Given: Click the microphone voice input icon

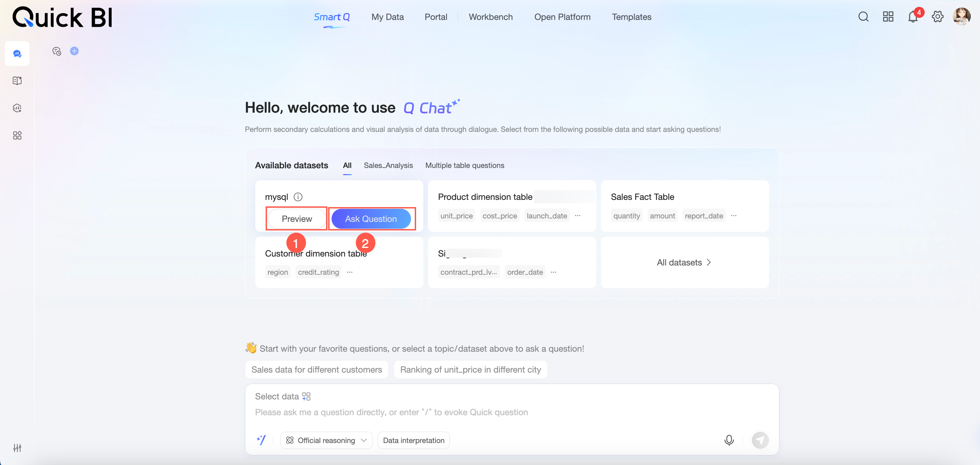Looking at the screenshot, I should (x=728, y=440).
